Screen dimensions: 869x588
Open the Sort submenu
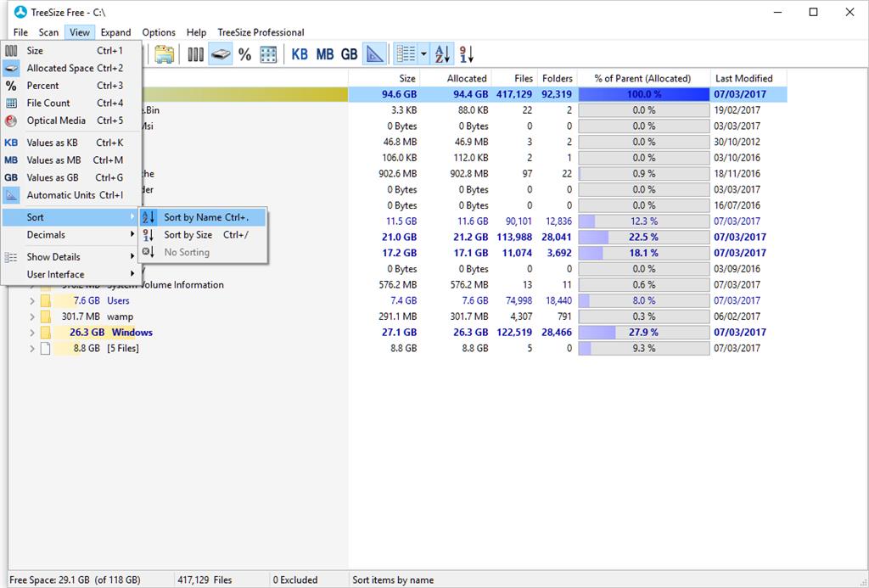click(71, 217)
